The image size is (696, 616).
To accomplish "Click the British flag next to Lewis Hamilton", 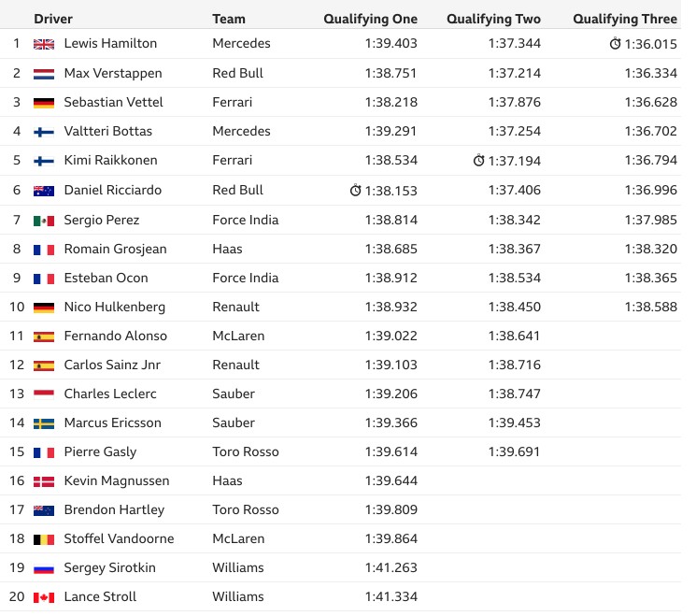I will (x=44, y=44).
